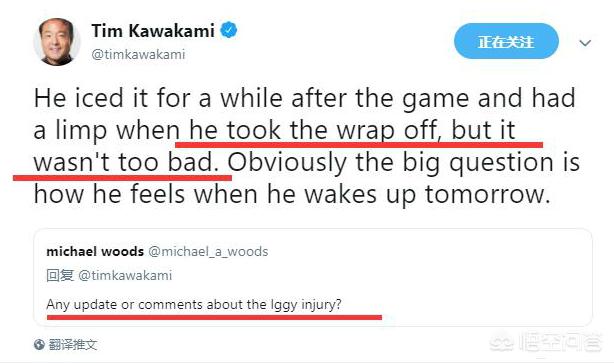Click the globe translate icon
614x363 pixels.
pyautogui.click(x=39, y=345)
